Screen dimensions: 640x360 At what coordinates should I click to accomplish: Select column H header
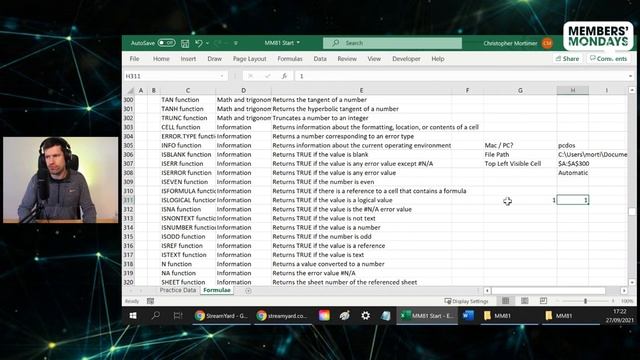coord(572,91)
